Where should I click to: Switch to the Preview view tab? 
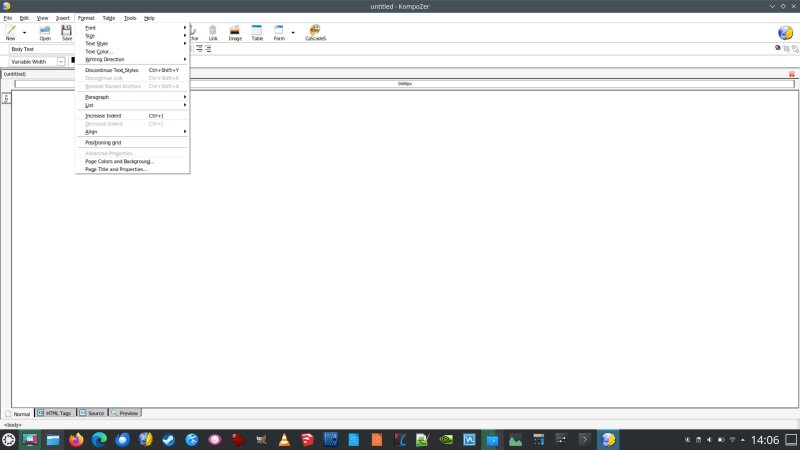pos(126,412)
